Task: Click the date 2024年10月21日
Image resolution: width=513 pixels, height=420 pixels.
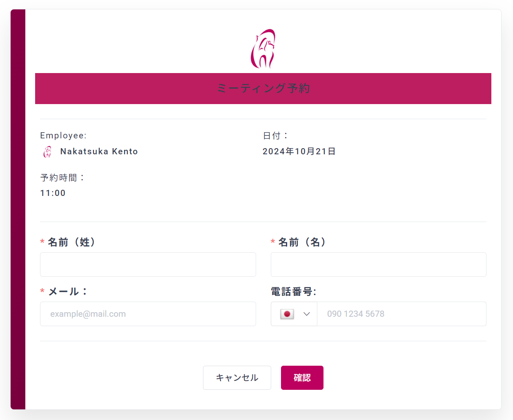Action: 299,151
